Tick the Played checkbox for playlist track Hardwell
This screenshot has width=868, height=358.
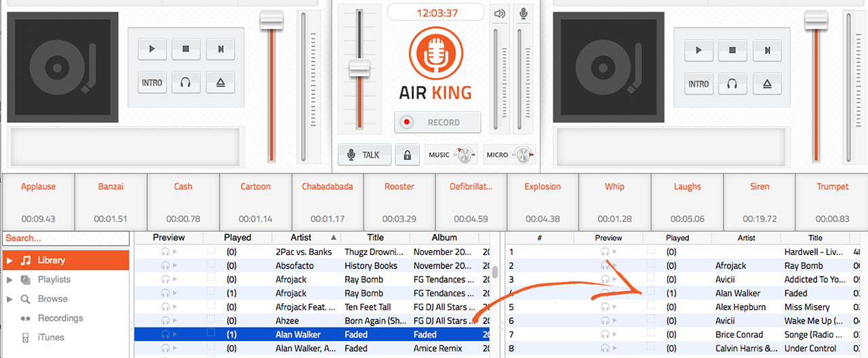coord(651,250)
